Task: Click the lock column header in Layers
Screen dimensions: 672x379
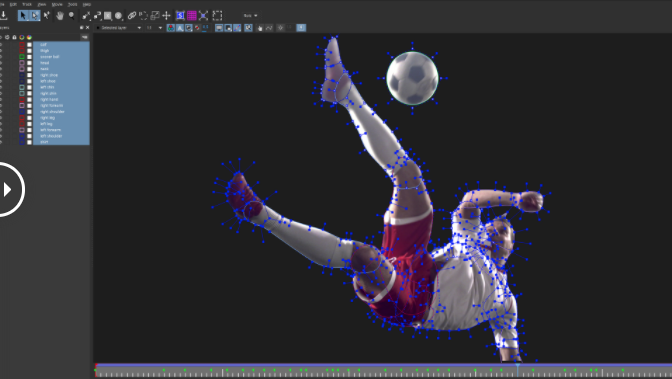Action: 14,37
